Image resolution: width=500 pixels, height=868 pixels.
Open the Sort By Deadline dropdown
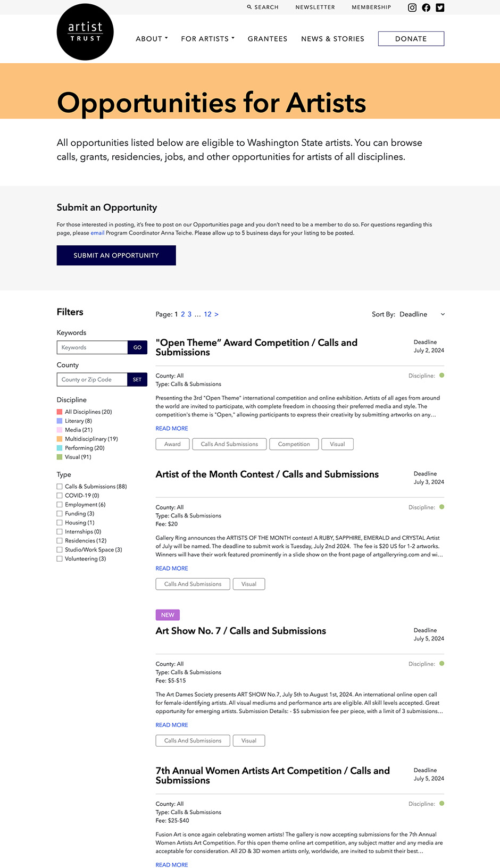coord(422,314)
